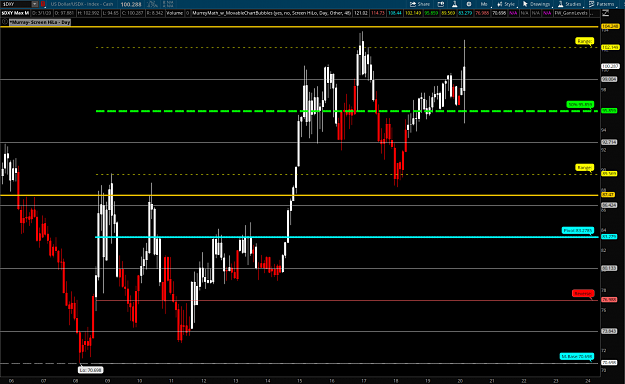Click the red symbol link color icon
The height and width of the screenshot is (384, 625).
43,4
